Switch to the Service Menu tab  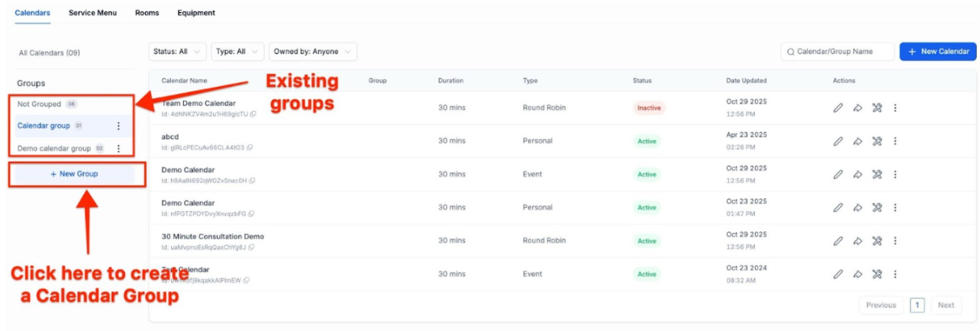click(x=92, y=13)
